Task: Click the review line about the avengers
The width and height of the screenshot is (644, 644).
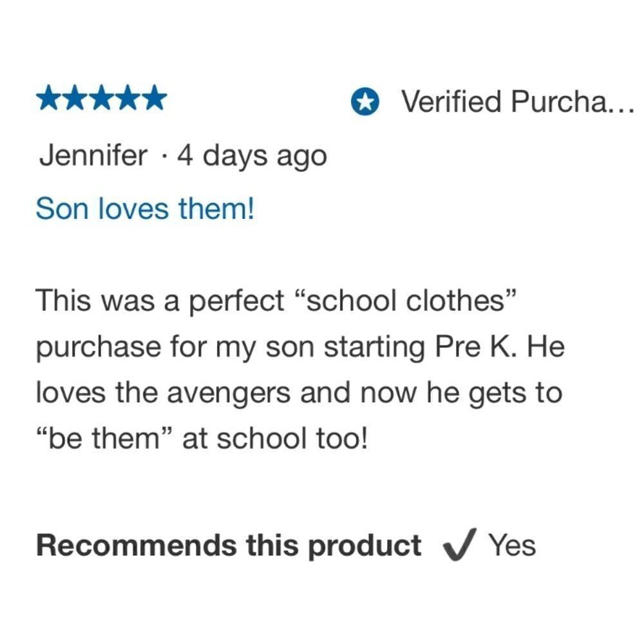Action: coord(299,393)
